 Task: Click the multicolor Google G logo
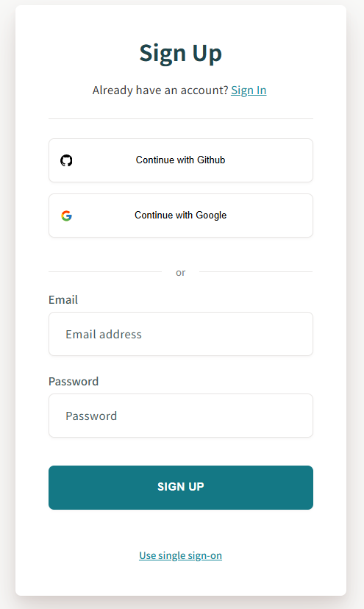pyautogui.click(x=66, y=216)
